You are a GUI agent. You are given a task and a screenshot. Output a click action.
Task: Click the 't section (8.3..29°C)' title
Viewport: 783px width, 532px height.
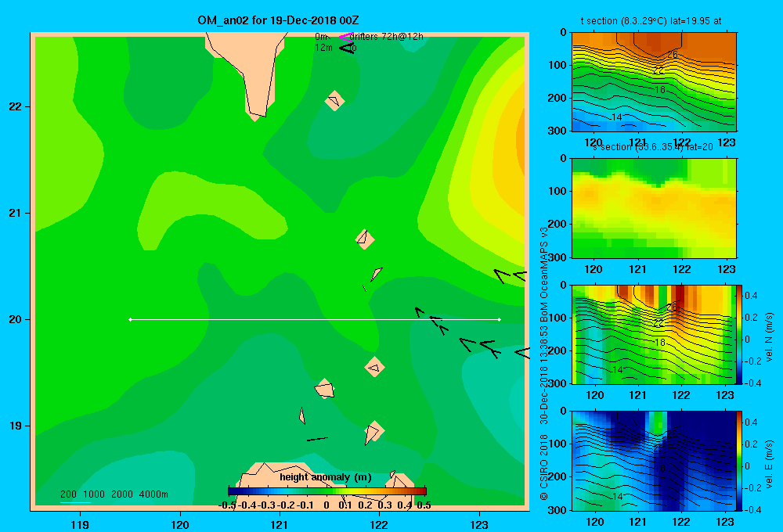[651, 21]
